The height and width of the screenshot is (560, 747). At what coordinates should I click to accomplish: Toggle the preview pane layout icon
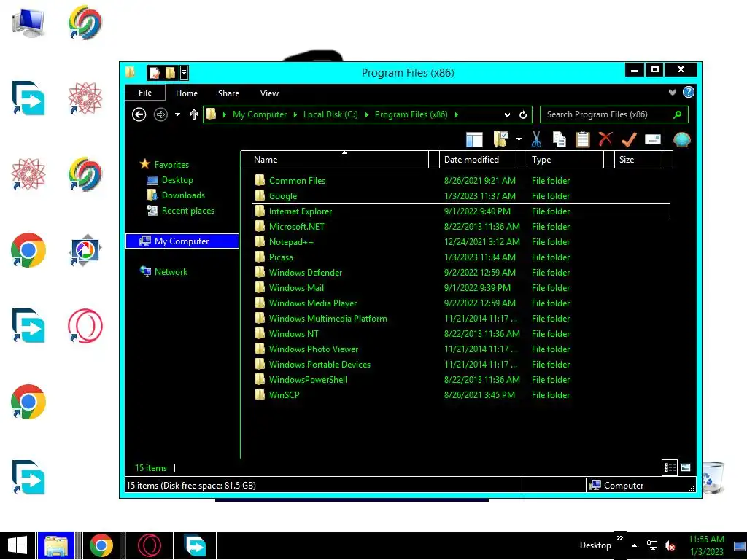point(474,140)
